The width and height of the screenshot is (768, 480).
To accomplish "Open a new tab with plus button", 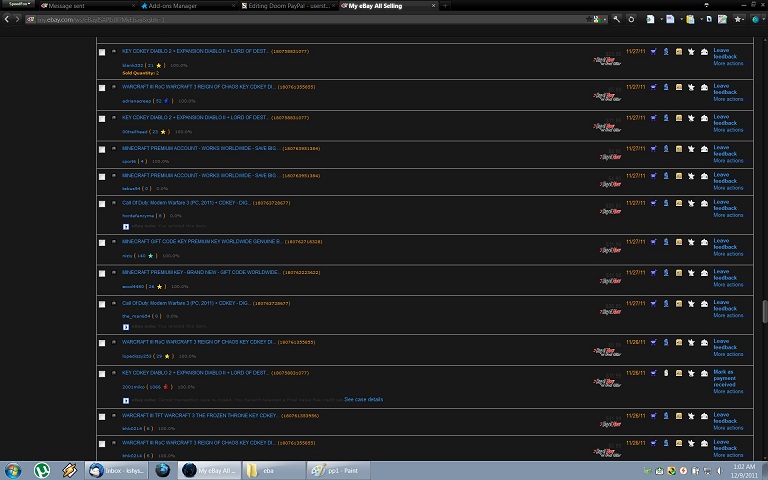I will (445, 6).
